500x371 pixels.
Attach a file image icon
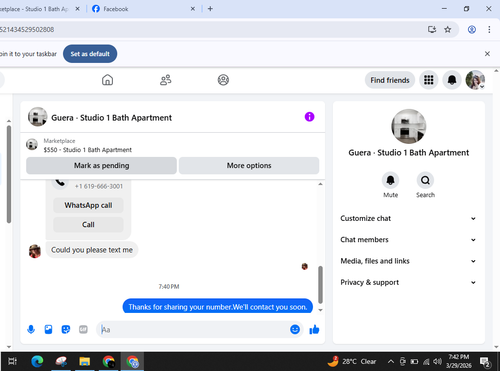[48, 330]
